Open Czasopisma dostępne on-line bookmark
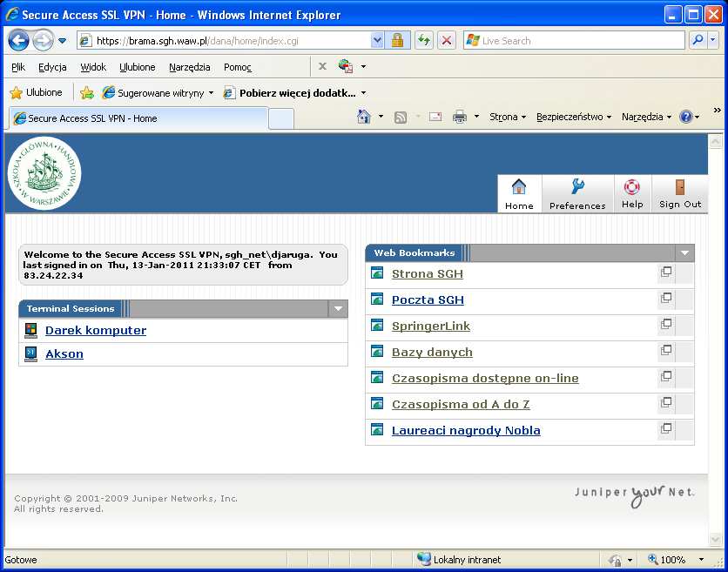 (x=485, y=379)
